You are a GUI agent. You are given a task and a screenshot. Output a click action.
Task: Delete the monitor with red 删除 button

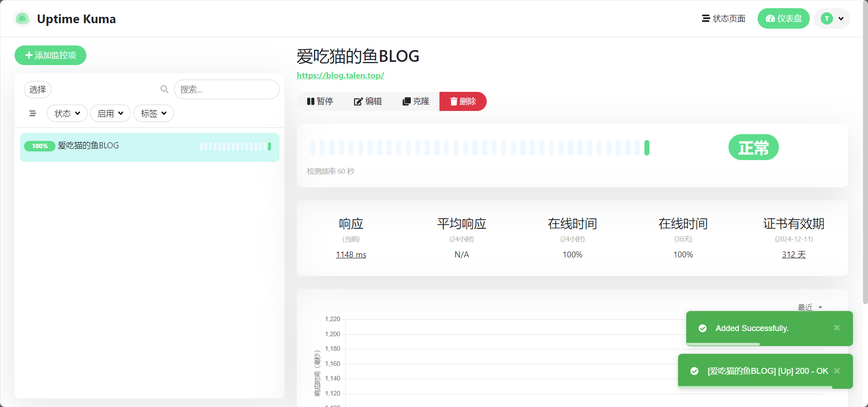pyautogui.click(x=463, y=101)
